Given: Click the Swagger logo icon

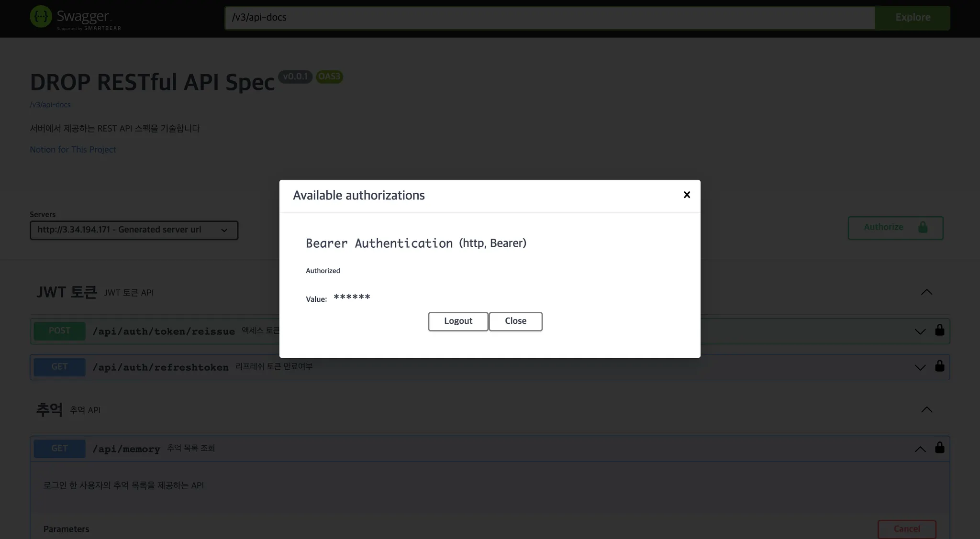Looking at the screenshot, I should tap(41, 17).
